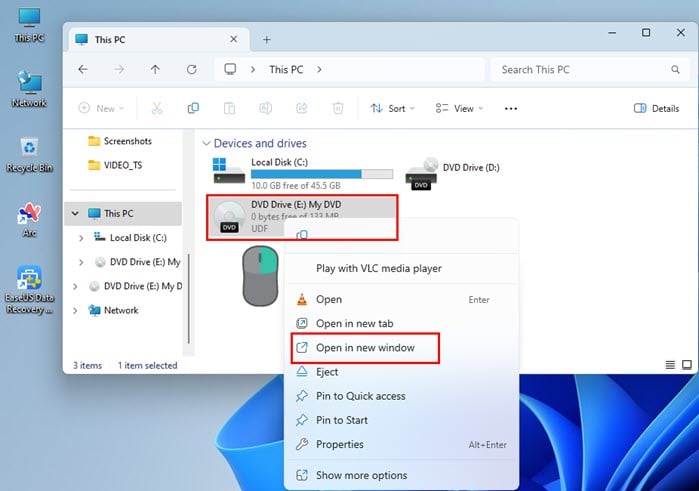Go back with the left arrow
Image resolution: width=699 pixels, height=491 pixels.
tap(83, 69)
